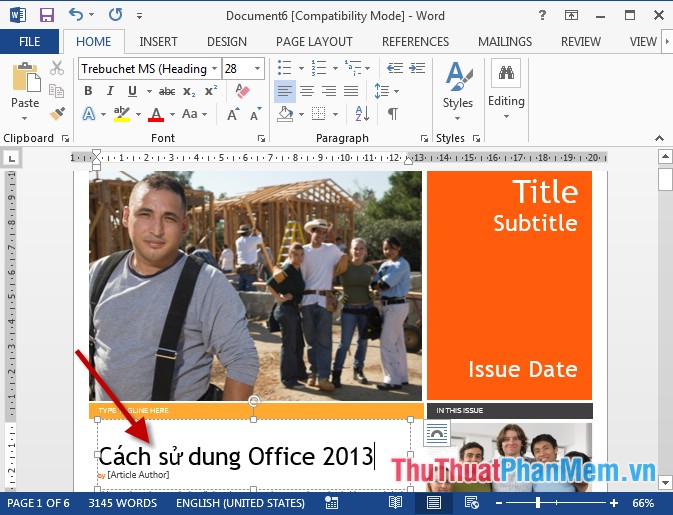The height and width of the screenshot is (515, 673).
Task: Shrink font size with small A icon
Action: (256, 114)
